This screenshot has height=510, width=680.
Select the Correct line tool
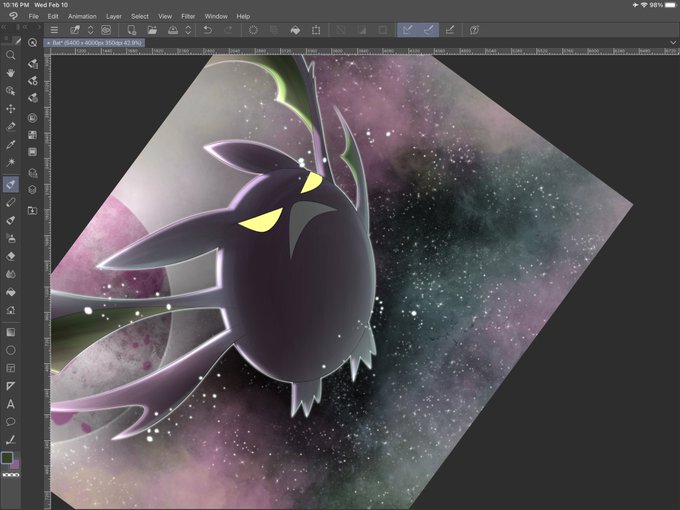[10, 440]
